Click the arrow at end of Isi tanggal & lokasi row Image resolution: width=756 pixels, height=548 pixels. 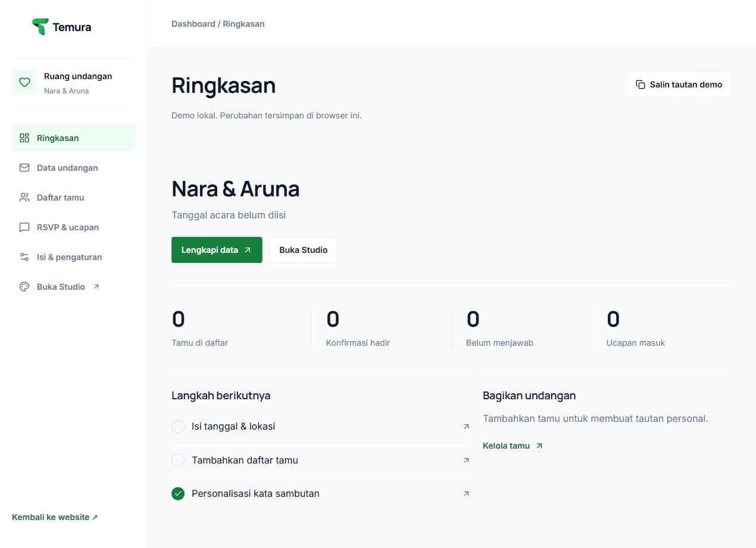pos(466,427)
